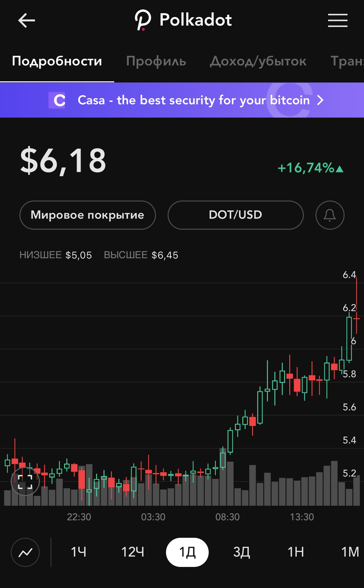
Task: Tap the 6.4 price axis label
Action: [349, 275]
